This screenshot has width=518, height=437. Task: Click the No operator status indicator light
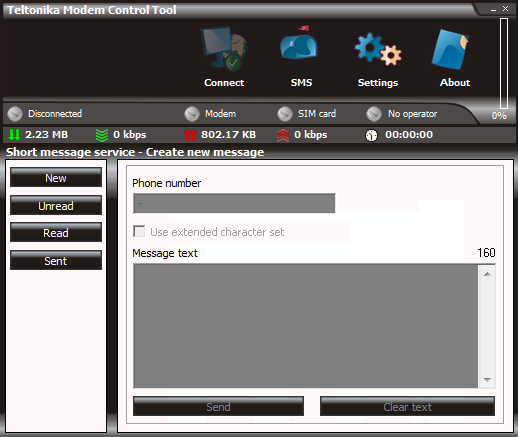[374, 114]
